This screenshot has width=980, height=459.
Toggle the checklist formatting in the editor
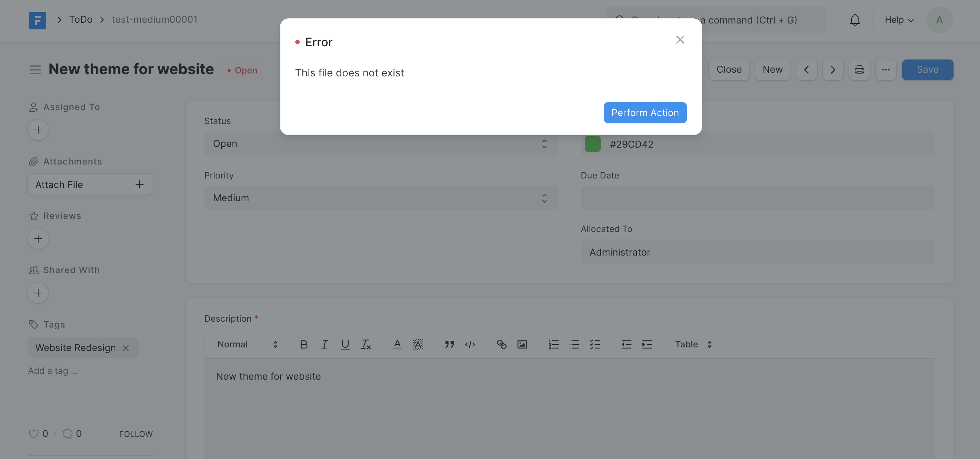click(595, 344)
